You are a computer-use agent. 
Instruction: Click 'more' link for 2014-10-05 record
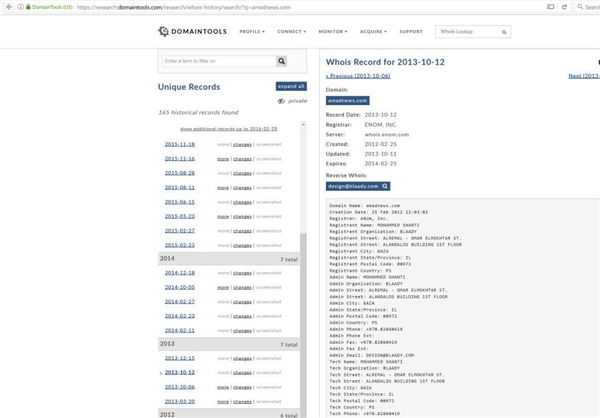pos(223,287)
